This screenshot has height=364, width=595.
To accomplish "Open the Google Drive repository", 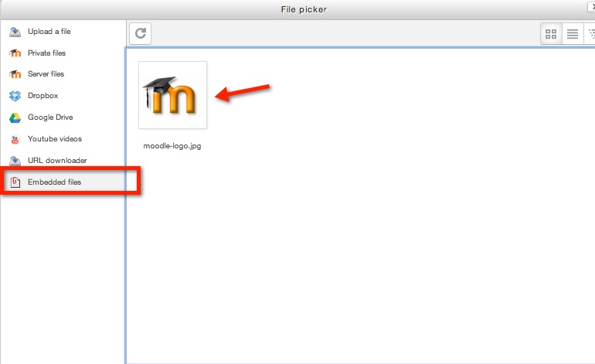I will coord(50,117).
